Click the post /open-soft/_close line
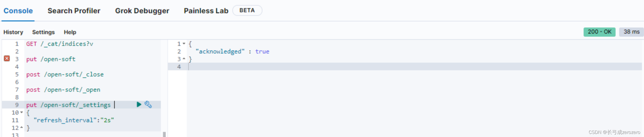The image size is (644, 137). coord(65,74)
